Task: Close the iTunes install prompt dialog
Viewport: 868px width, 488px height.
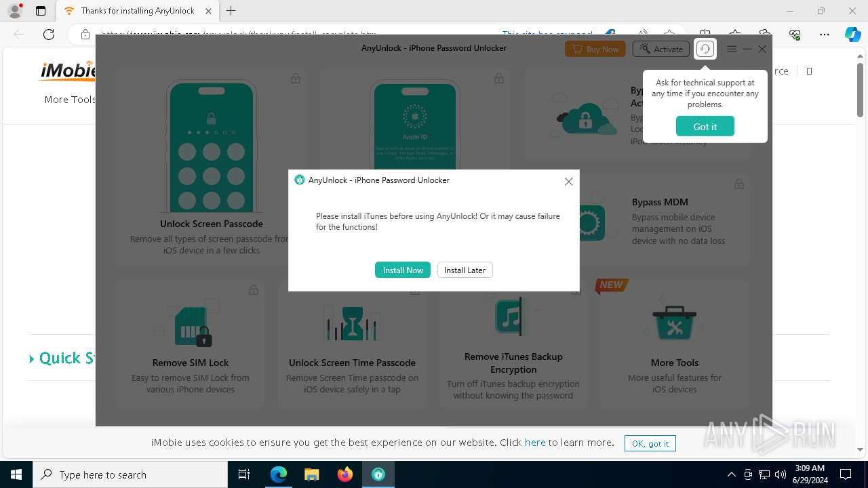Action: [569, 181]
